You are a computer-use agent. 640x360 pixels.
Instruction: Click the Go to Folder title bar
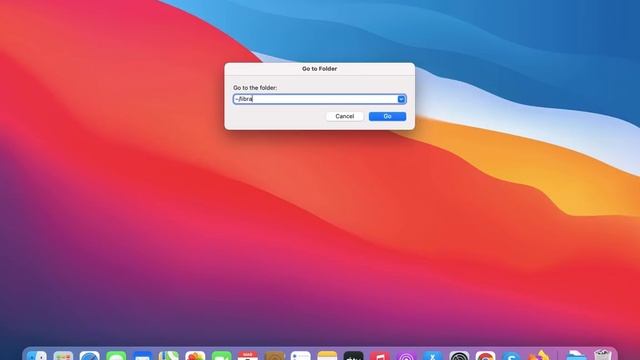pyautogui.click(x=320, y=69)
